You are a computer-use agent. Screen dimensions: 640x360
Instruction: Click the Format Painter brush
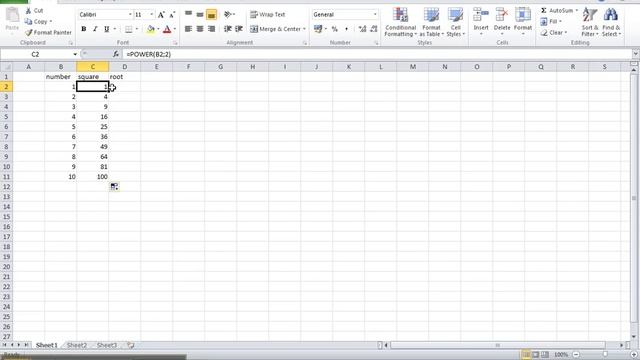point(29,32)
